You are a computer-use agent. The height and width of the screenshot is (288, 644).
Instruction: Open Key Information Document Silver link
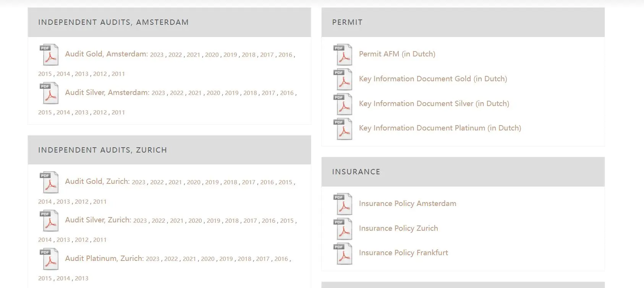[x=434, y=104]
